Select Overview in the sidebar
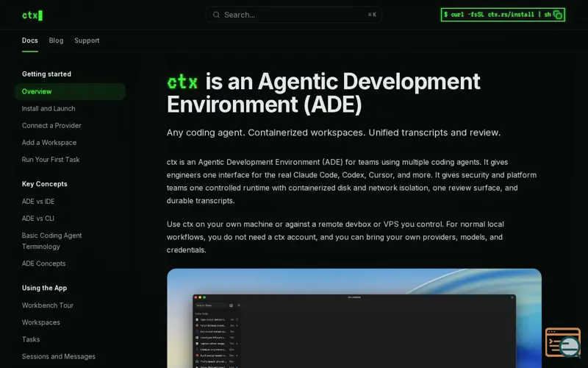588x368 pixels. [70, 91]
